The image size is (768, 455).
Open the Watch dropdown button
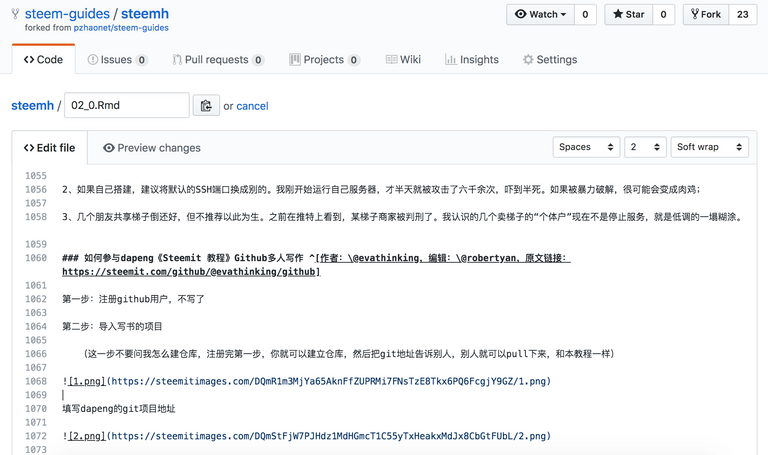point(540,15)
